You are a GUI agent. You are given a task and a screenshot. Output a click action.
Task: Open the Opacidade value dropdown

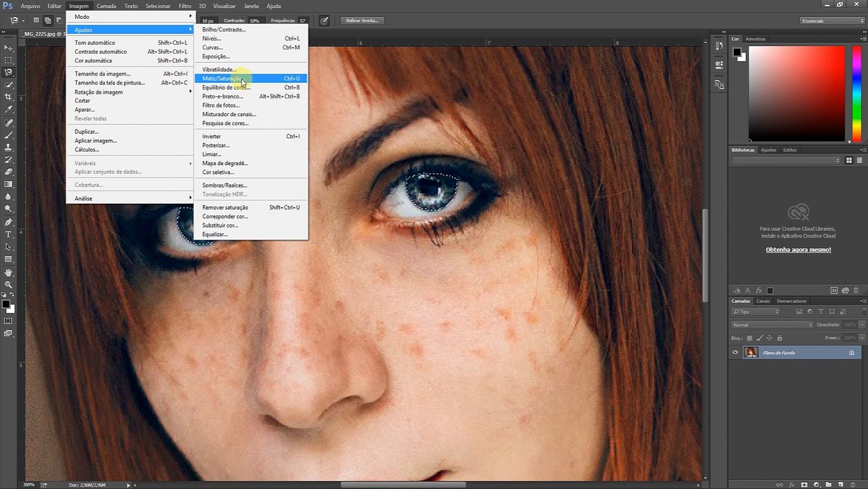click(862, 325)
